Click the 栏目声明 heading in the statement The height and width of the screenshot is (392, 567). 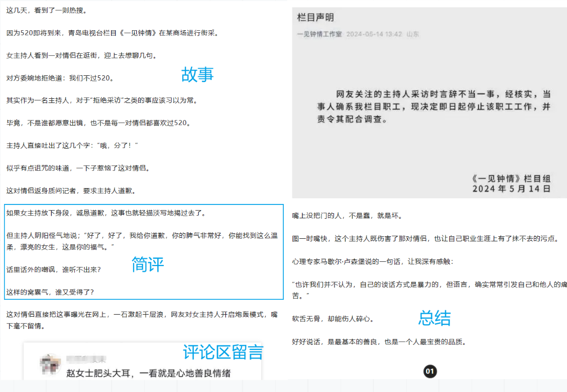pyautogui.click(x=316, y=17)
